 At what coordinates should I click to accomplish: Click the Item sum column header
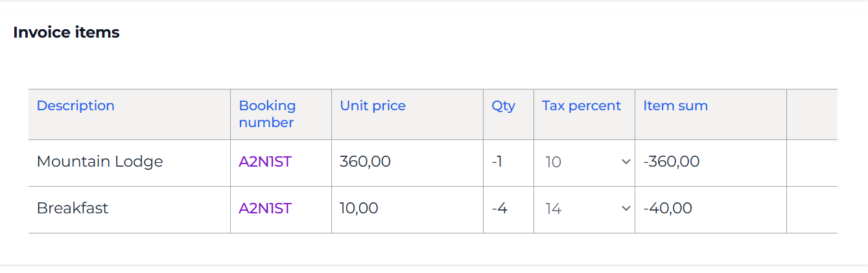[x=675, y=106]
